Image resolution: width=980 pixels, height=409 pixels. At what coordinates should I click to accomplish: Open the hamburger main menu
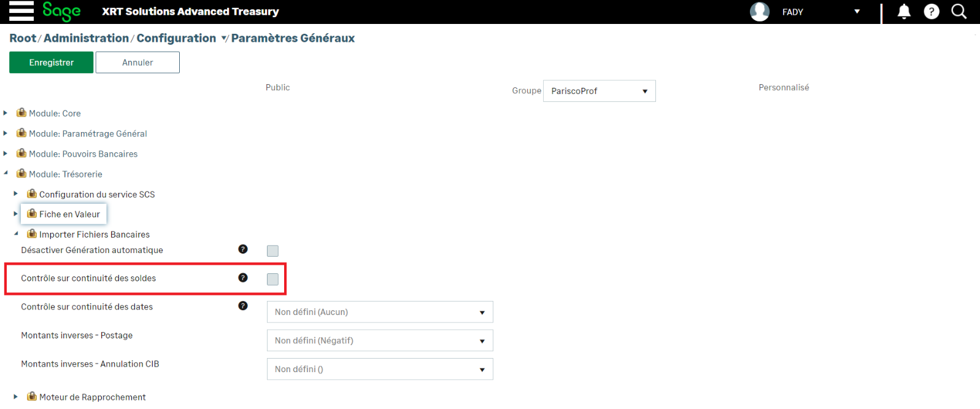(21, 11)
